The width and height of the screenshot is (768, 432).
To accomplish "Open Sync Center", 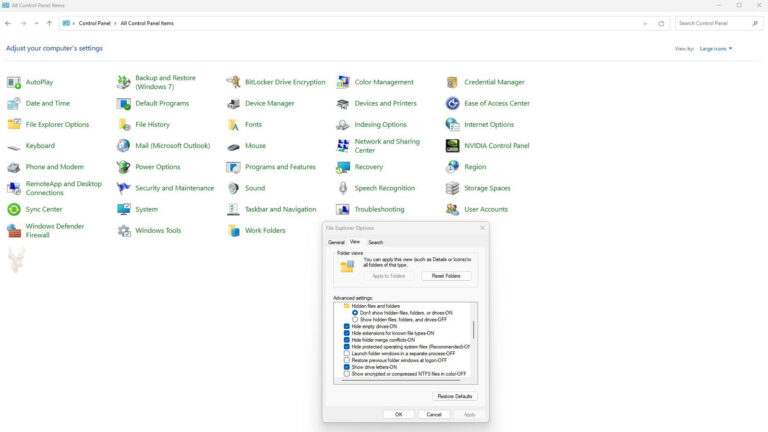I will tap(34, 209).
